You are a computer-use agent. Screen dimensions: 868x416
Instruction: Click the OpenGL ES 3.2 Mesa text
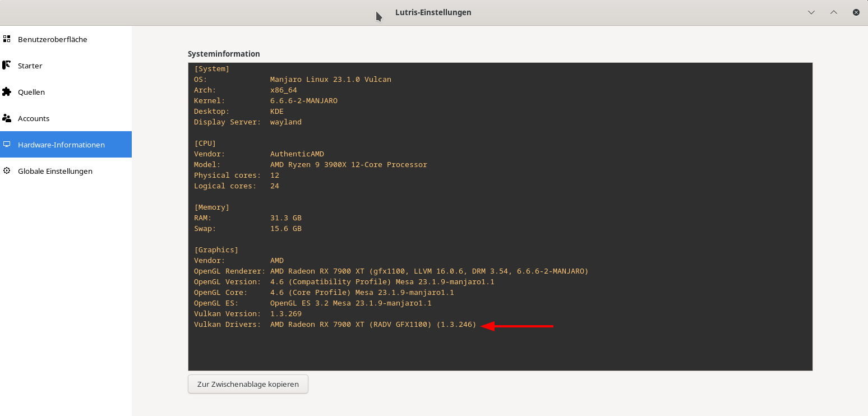pos(351,303)
